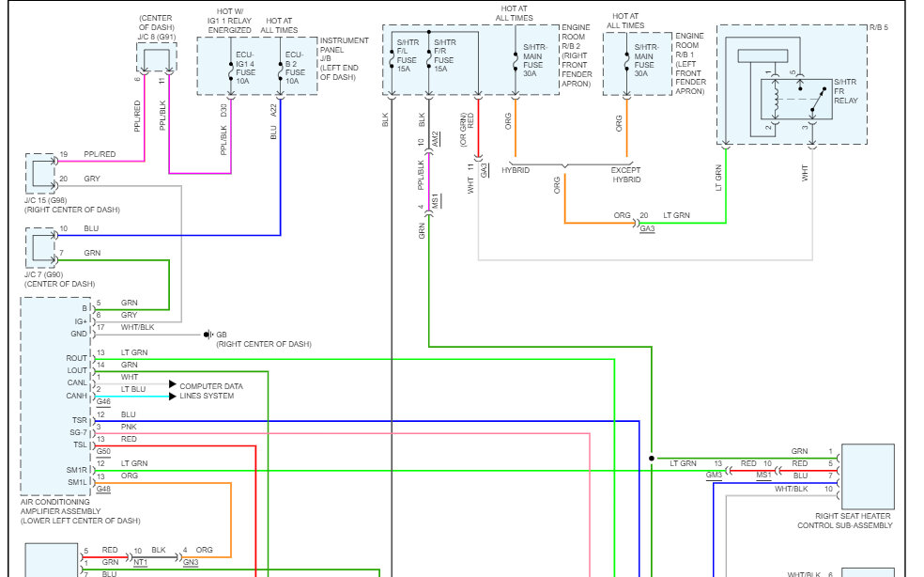The height and width of the screenshot is (577, 924).
Task: Click the HYBRID label left of the brace
Action: tap(516, 170)
